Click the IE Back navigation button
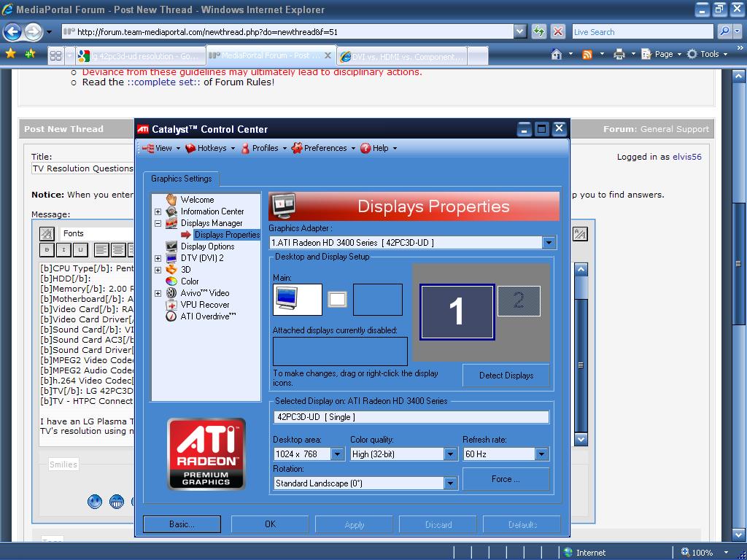The width and height of the screenshot is (747, 560). tap(13, 32)
